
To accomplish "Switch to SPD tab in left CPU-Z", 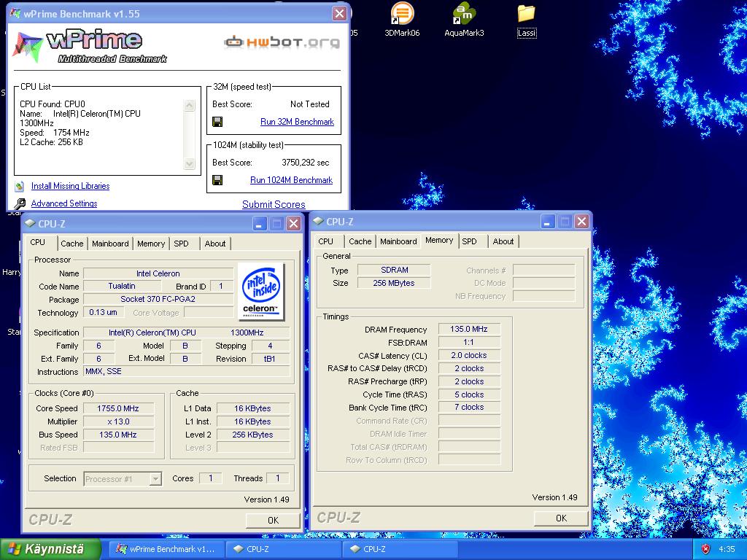I will pos(181,244).
